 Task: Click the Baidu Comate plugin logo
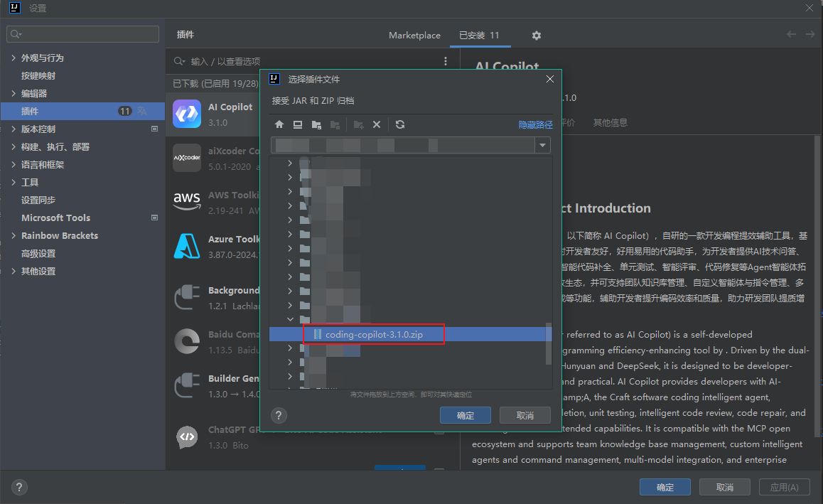[187, 341]
